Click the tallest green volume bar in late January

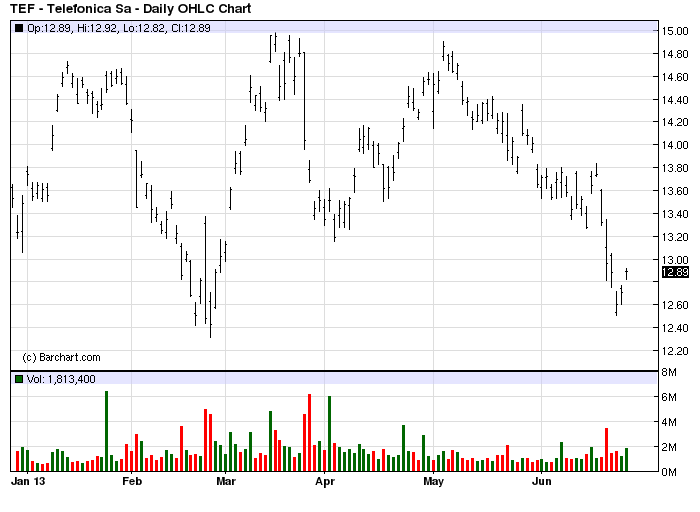click(107, 431)
